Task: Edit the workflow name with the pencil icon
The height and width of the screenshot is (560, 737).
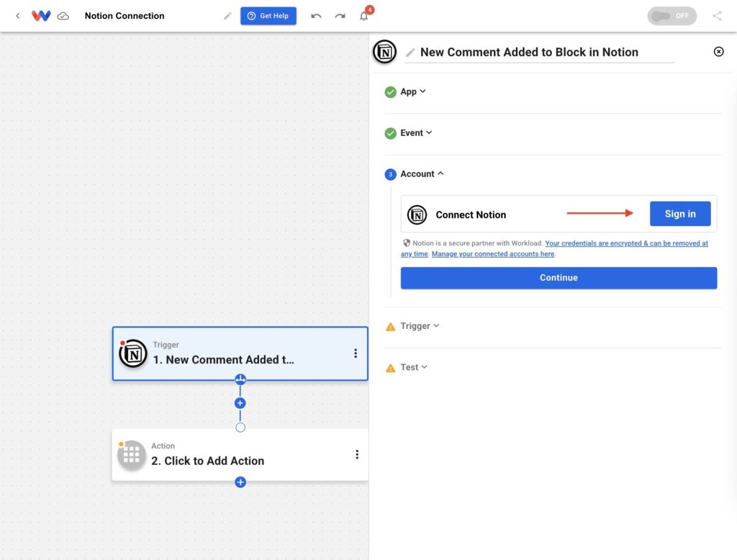Action: (x=227, y=16)
